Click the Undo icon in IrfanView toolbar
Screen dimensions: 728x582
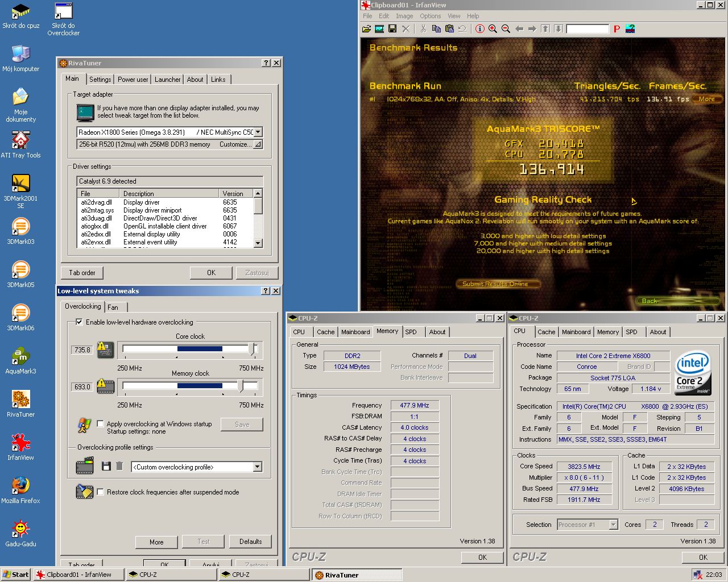pyautogui.click(x=462, y=29)
